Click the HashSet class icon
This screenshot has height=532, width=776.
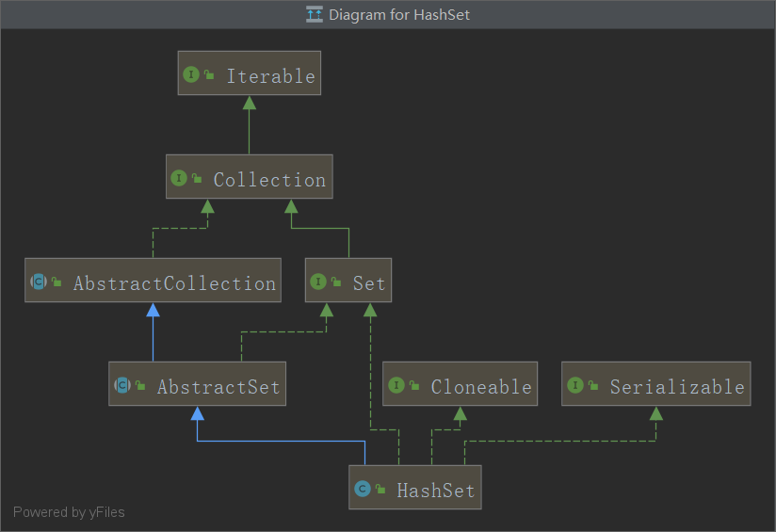coord(363,489)
